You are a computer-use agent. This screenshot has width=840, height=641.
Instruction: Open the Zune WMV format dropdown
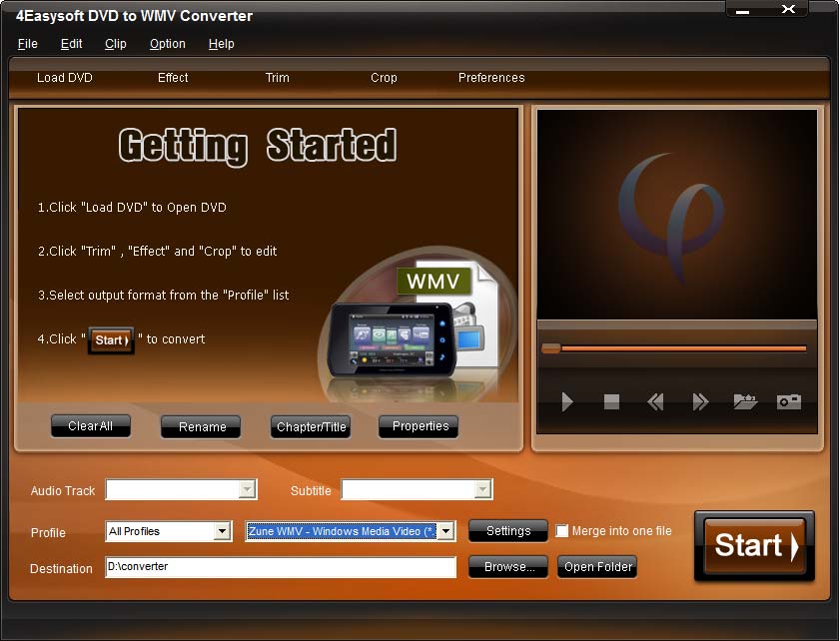click(445, 531)
